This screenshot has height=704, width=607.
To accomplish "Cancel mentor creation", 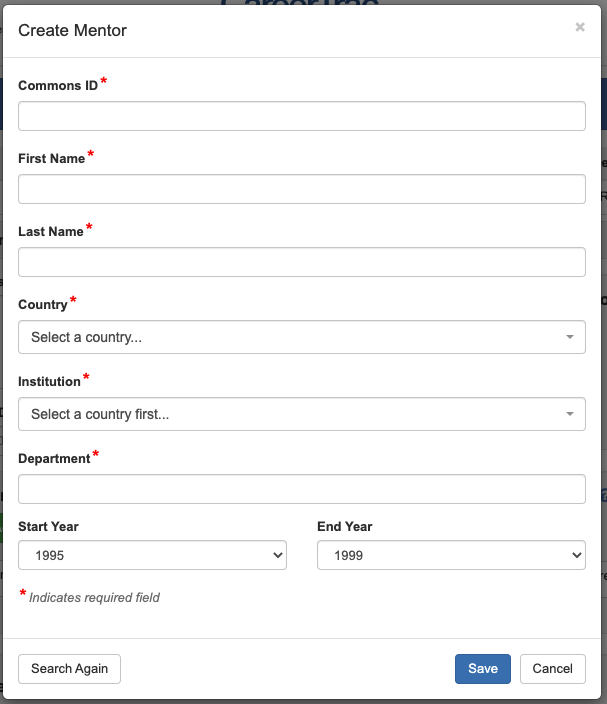I will [x=553, y=669].
